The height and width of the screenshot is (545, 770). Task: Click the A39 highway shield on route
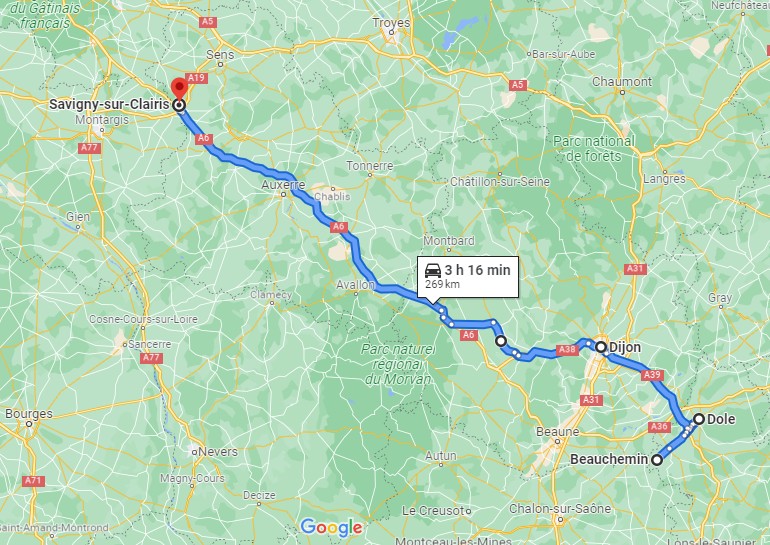pos(652,375)
